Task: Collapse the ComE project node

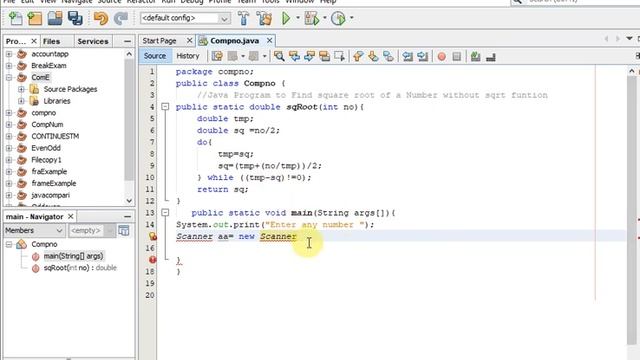Action: pos(9,77)
